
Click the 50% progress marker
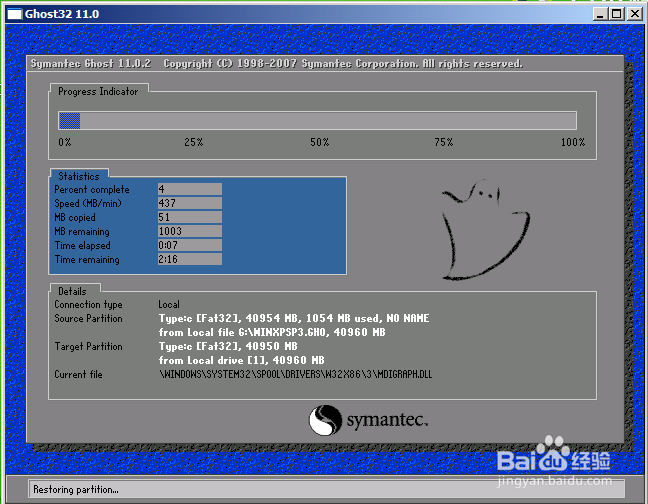point(320,143)
